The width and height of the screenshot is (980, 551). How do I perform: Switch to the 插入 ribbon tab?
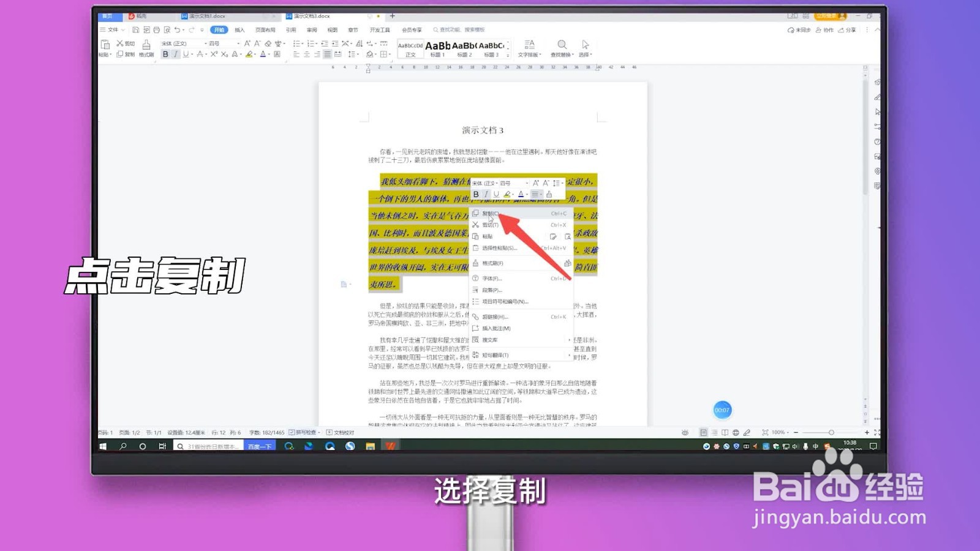click(x=239, y=29)
